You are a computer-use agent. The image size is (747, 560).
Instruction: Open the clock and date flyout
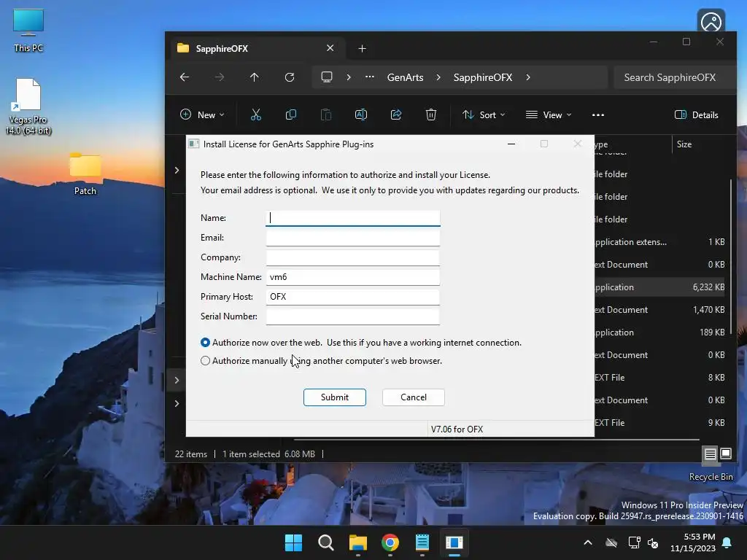click(x=693, y=542)
